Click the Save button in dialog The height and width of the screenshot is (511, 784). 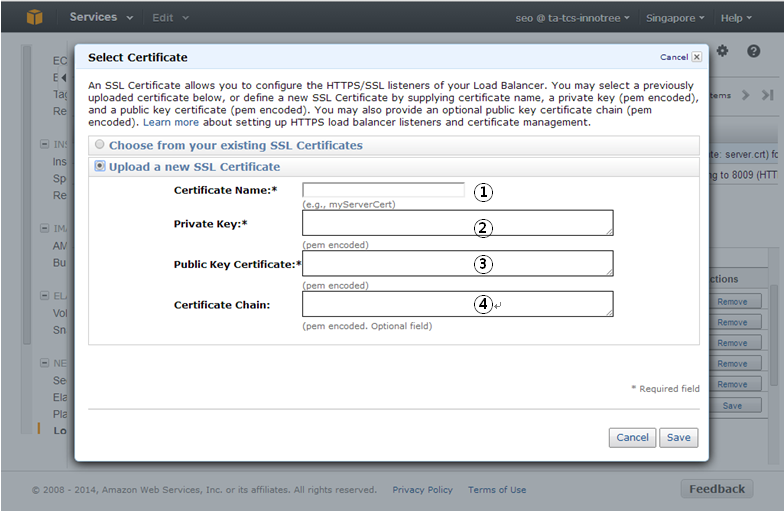click(678, 438)
